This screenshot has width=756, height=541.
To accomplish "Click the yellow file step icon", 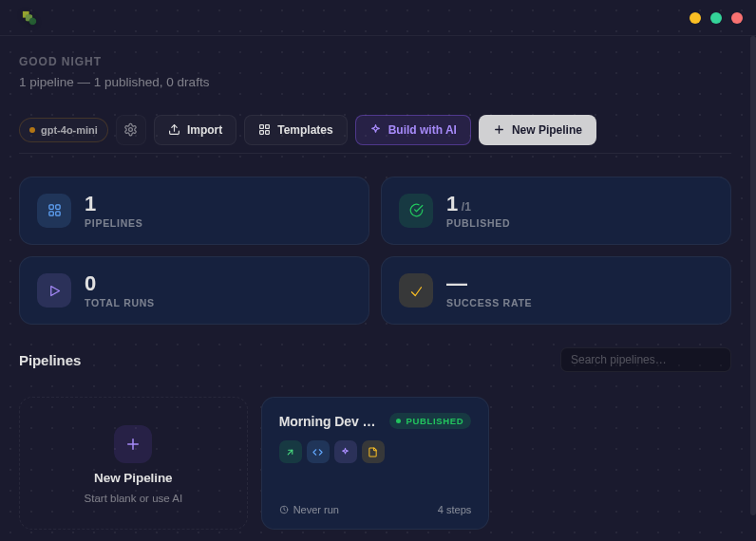I will [373, 452].
